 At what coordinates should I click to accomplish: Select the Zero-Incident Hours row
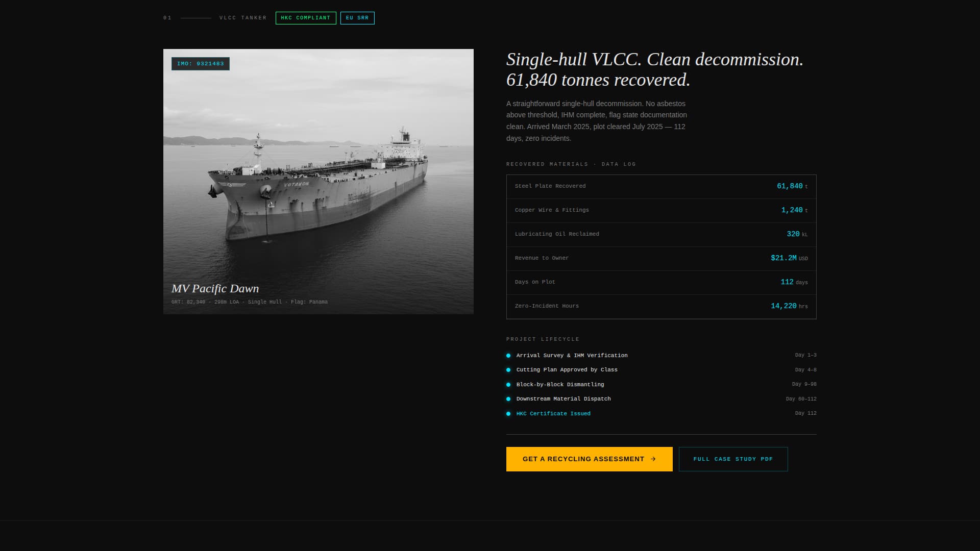click(x=661, y=307)
